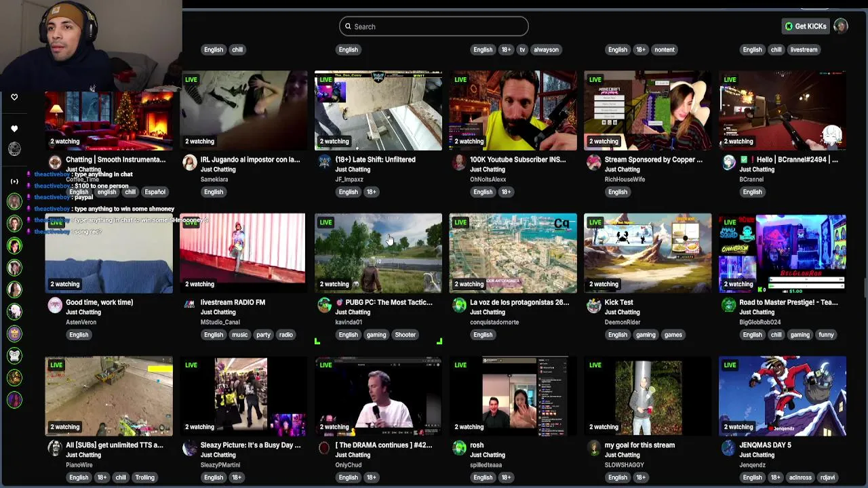
Task: Select the party tag under livestream RADIO FM
Action: [264, 335]
